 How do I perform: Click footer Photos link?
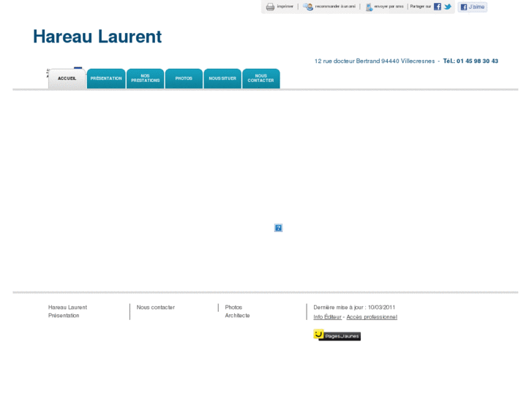point(233,307)
